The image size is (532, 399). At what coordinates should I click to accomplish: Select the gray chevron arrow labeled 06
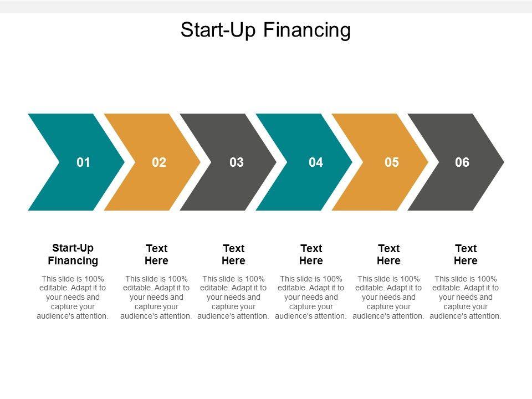(462, 162)
